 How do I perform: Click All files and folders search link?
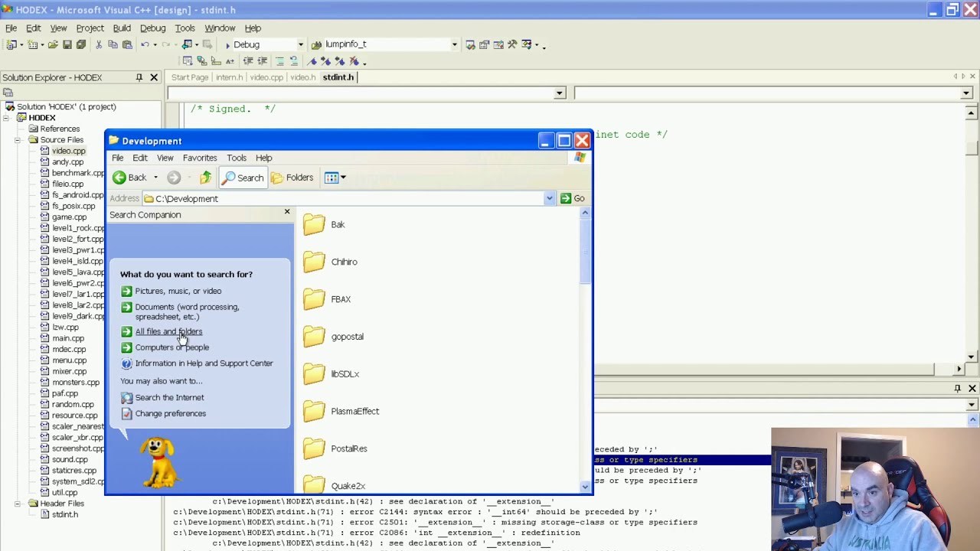pos(168,331)
